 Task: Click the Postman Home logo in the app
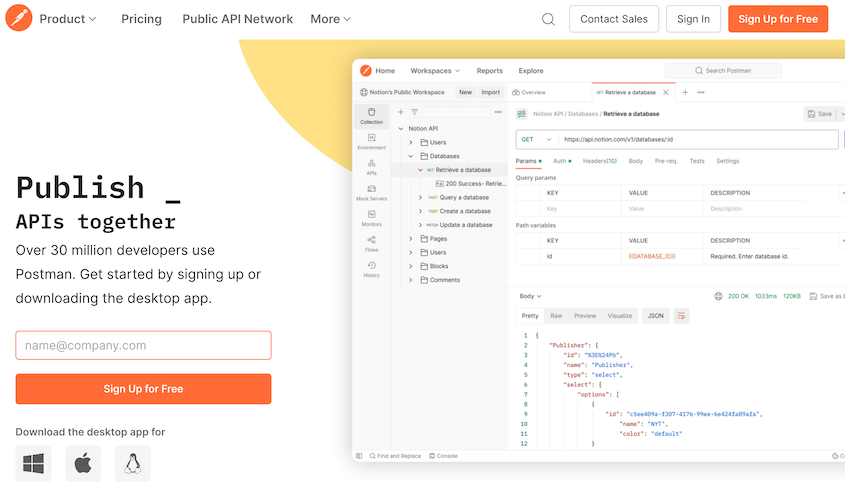pyautogui.click(x=366, y=71)
